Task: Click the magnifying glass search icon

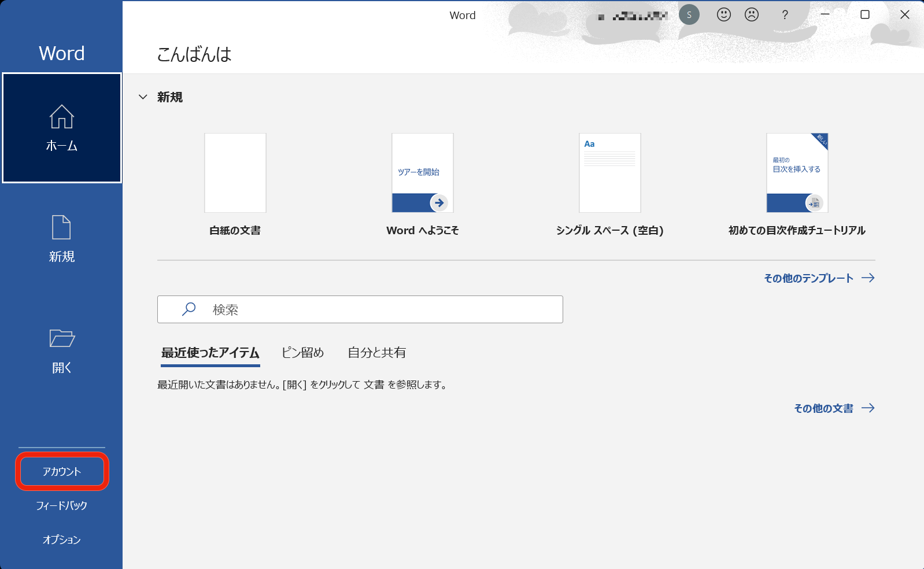Action: [189, 309]
